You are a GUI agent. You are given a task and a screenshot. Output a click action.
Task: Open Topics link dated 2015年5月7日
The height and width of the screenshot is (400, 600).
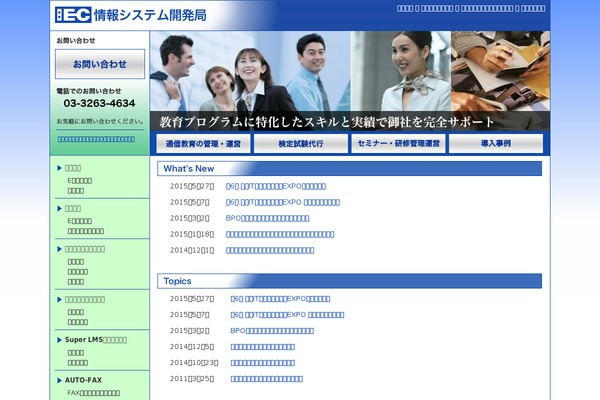[x=287, y=315]
